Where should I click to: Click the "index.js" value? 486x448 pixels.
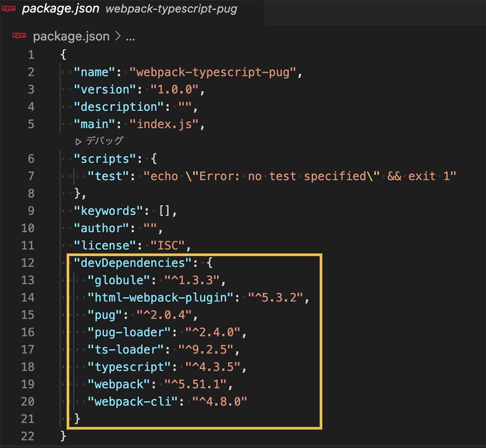pyautogui.click(x=164, y=124)
